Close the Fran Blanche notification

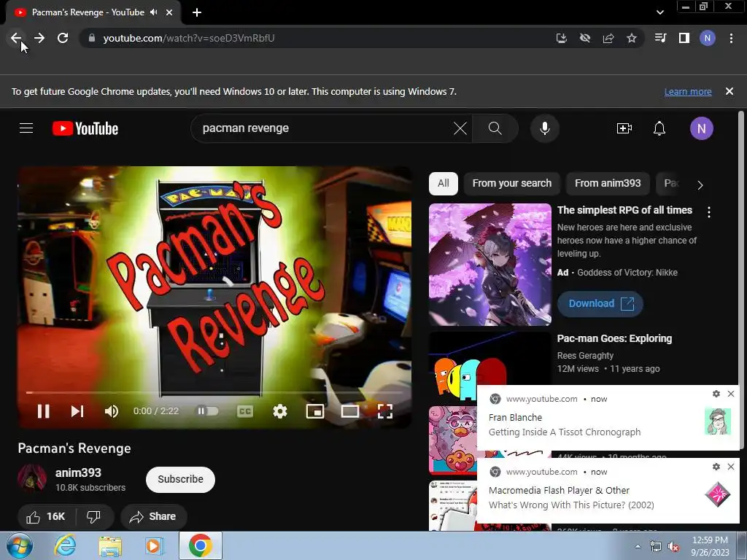(731, 394)
